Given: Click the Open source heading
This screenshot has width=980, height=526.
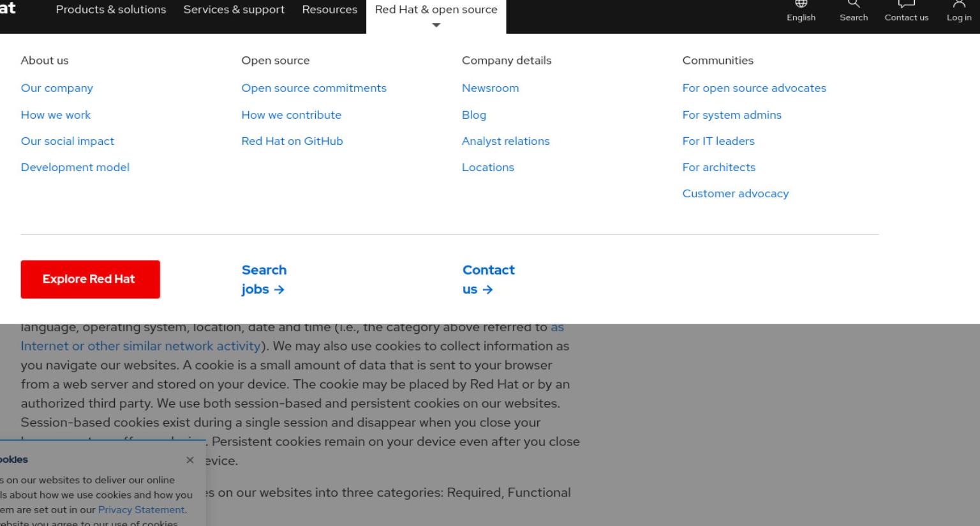Looking at the screenshot, I should click(275, 61).
